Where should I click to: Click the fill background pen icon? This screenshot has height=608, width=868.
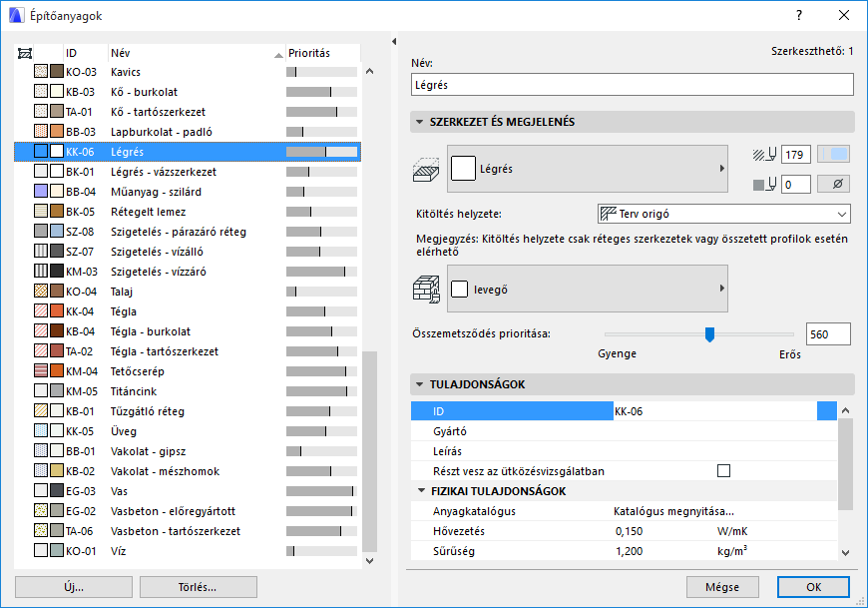765,184
